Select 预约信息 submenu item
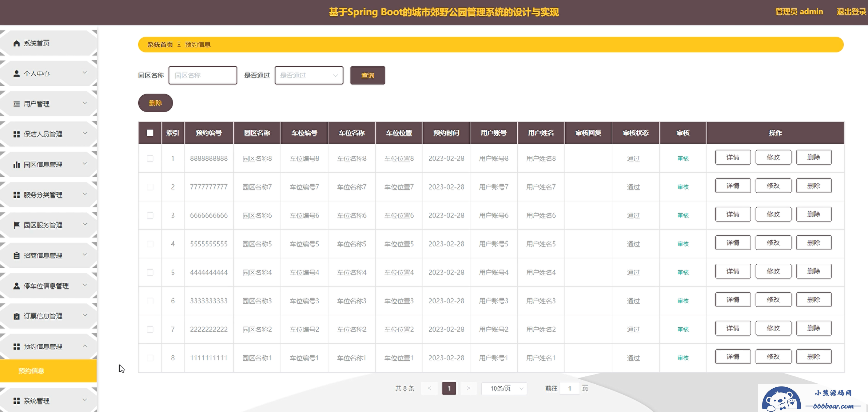This screenshot has height=412, width=868. (49, 371)
